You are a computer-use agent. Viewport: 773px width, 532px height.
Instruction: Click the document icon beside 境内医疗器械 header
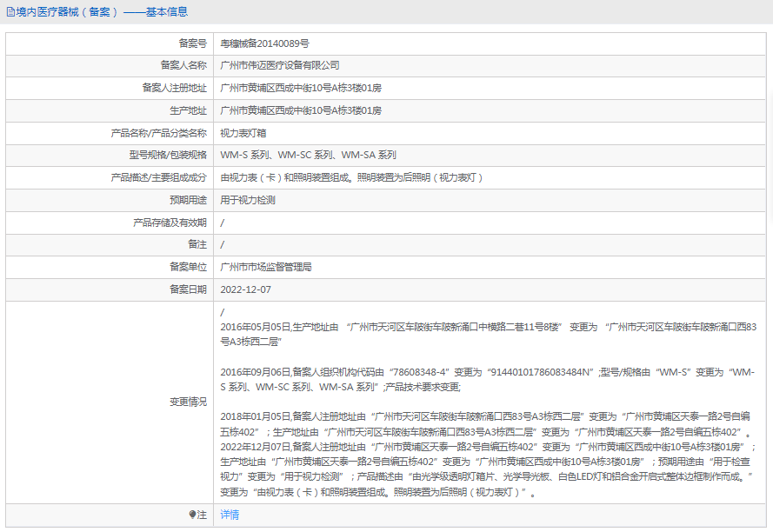(x=10, y=12)
